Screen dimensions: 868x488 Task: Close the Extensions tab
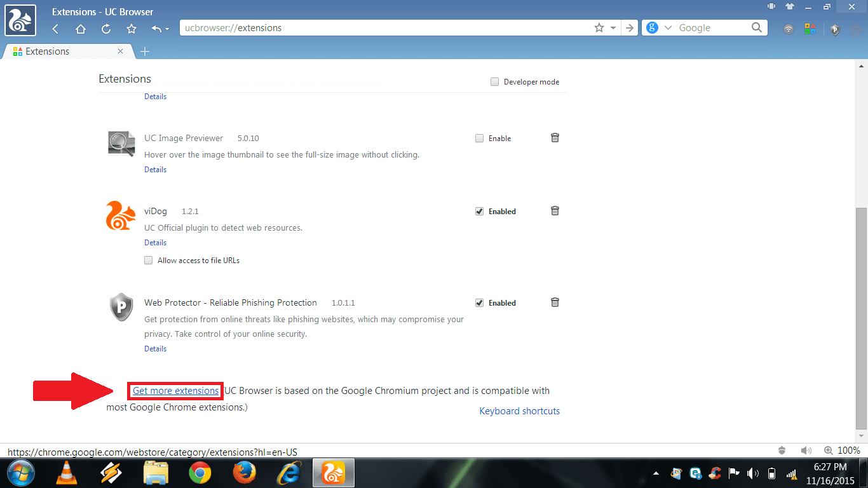121,51
